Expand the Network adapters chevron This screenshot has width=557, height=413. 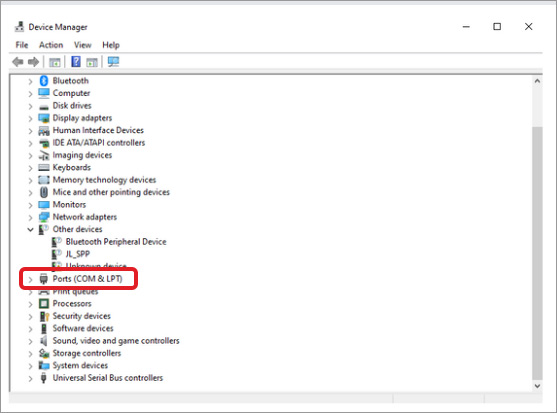coord(30,217)
